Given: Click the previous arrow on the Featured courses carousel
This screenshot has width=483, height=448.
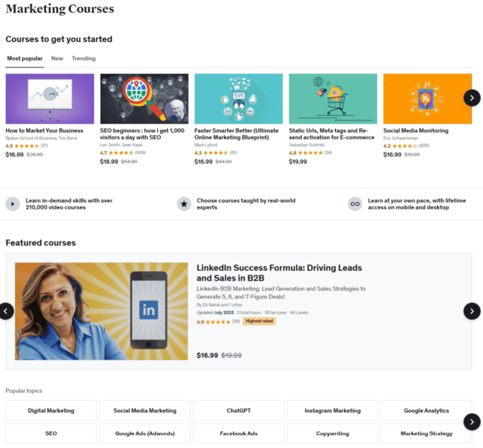Looking at the screenshot, I should (x=6, y=311).
